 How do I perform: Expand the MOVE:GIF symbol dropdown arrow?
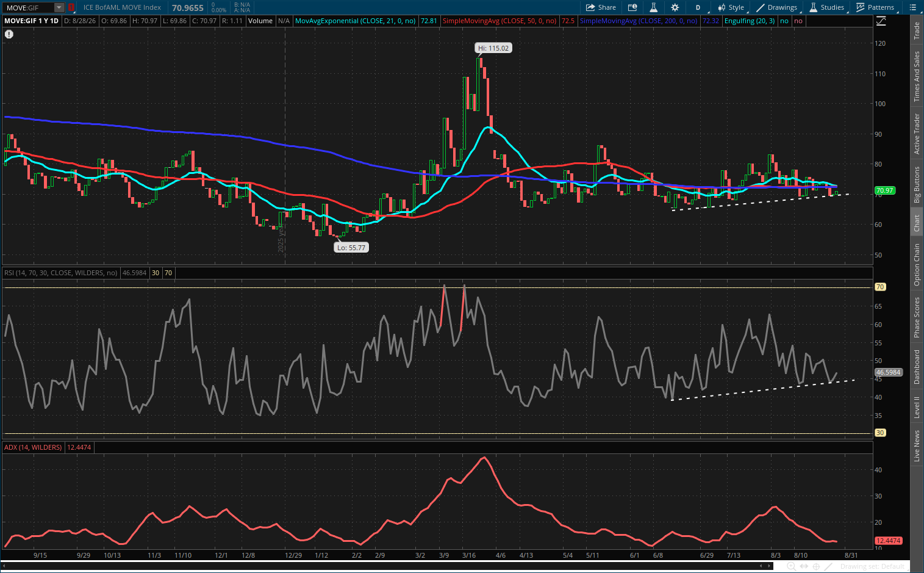coord(59,7)
